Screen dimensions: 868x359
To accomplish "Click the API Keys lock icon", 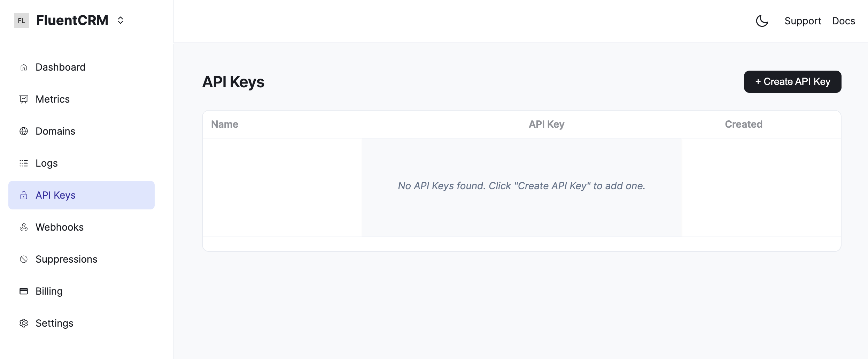I will tap(23, 195).
